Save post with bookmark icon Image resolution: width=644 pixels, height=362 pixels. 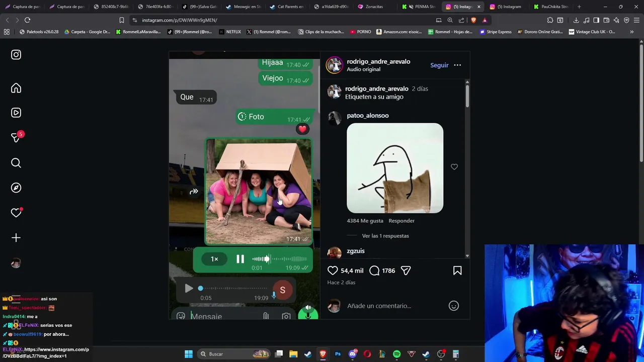[x=457, y=270]
